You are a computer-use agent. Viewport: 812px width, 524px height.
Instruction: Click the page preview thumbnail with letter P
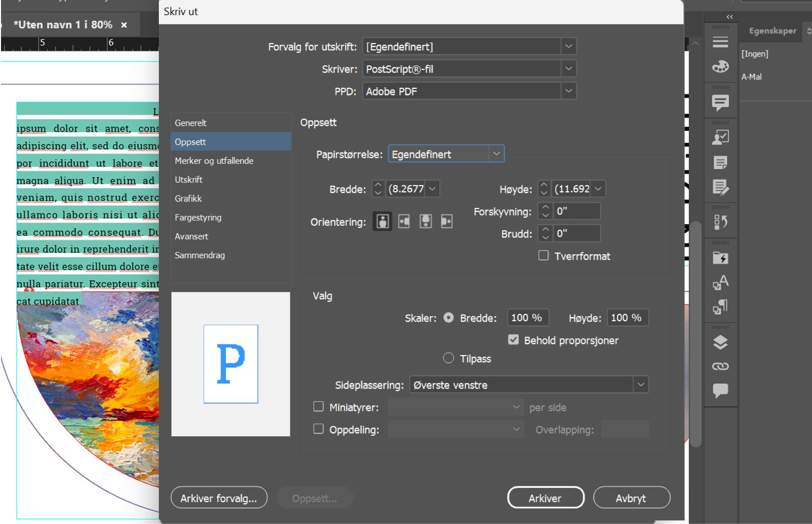pos(231,364)
